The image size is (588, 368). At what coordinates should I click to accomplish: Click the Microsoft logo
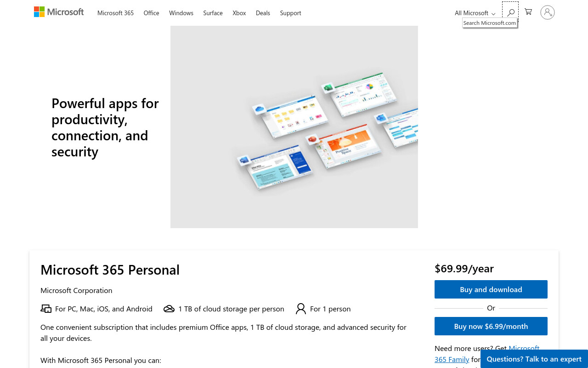(59, 12)
